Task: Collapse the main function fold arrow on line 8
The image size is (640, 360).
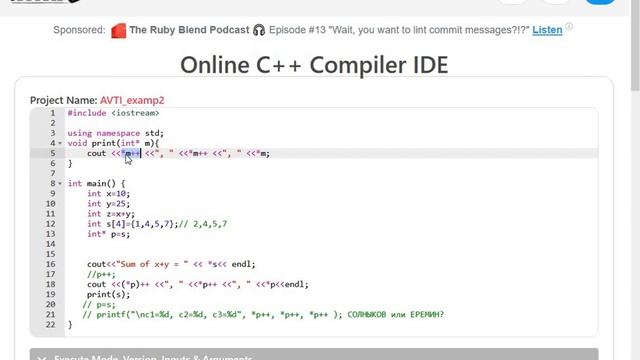Action: pos(60,184)
